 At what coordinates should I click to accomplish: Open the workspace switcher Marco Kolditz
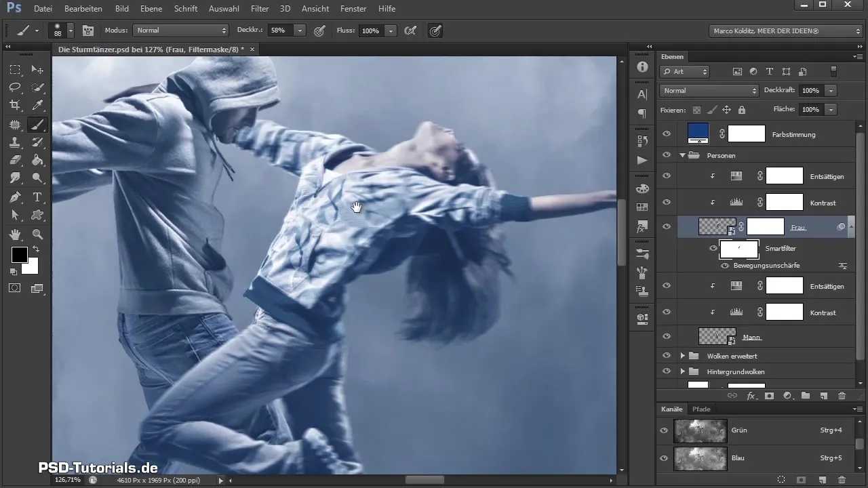pyautogui.click(x=785, y=30)
